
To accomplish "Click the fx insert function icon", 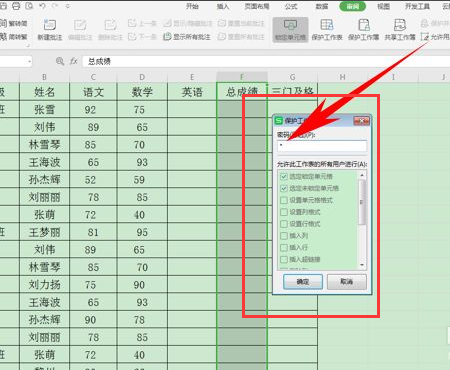I will click(x=73, y=61).
